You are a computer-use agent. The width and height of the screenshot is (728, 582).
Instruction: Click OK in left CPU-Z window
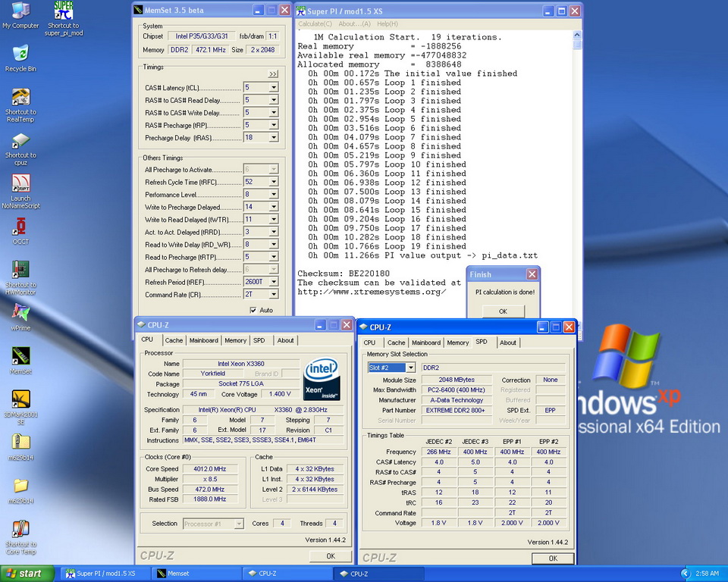click(x=331, y=556)
